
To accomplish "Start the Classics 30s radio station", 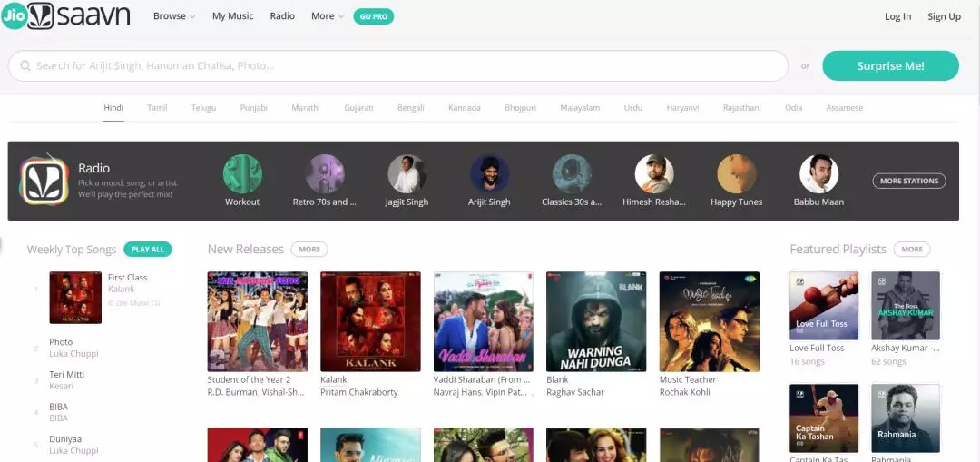I will click(x=572, y=173).
